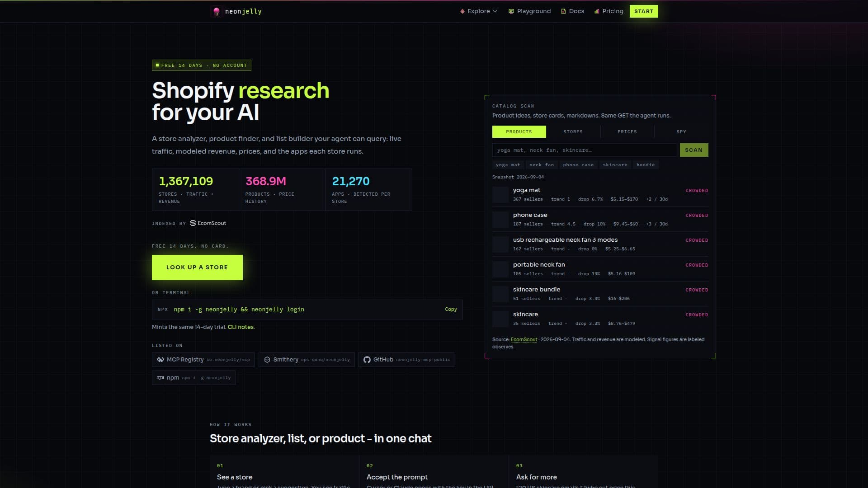Click the LOOK UP A STORE button
Viewport: 868px width, 488px height.
coord(197,267)
